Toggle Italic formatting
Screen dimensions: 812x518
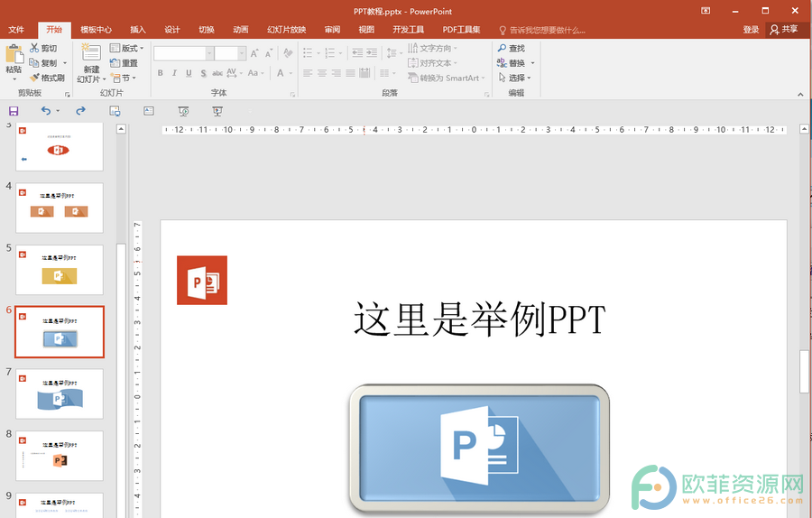pyautogui.click(x=174, y=73)
